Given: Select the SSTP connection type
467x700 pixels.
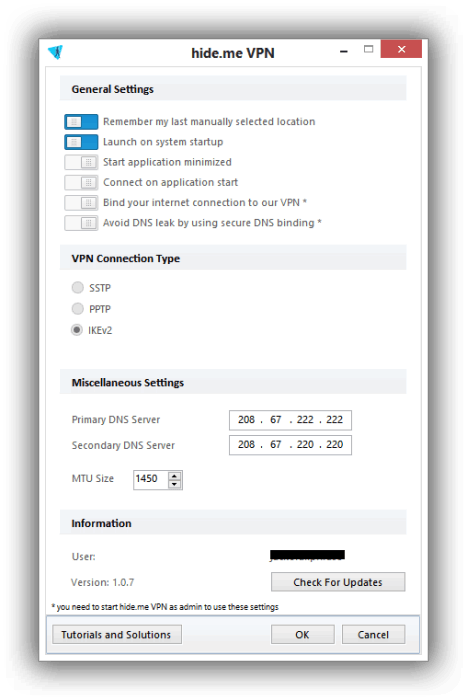Looking at the screenshot, I should pyautogui.click(x=78, y=288).
